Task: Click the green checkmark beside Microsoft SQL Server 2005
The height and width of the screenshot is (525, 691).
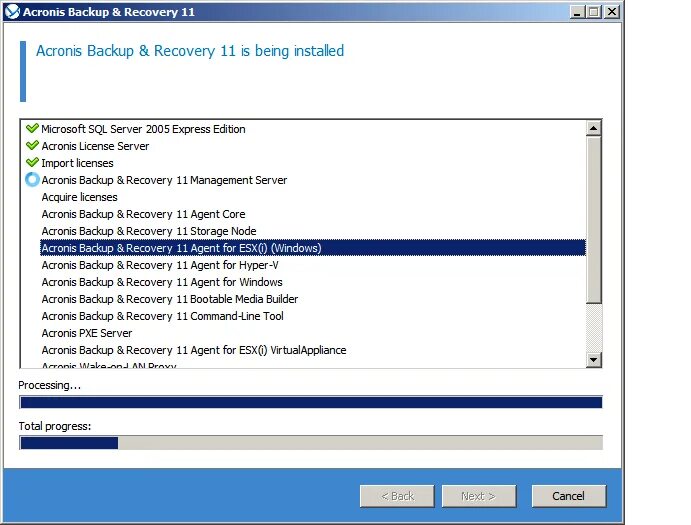Action: pos(32,128)
